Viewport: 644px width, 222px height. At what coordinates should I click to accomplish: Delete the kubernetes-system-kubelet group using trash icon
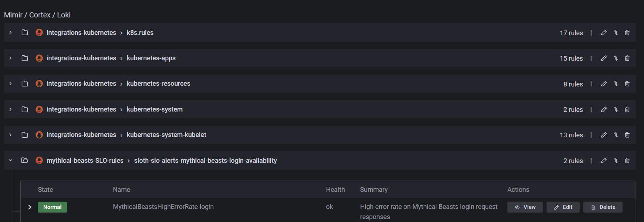coord(627,135)
